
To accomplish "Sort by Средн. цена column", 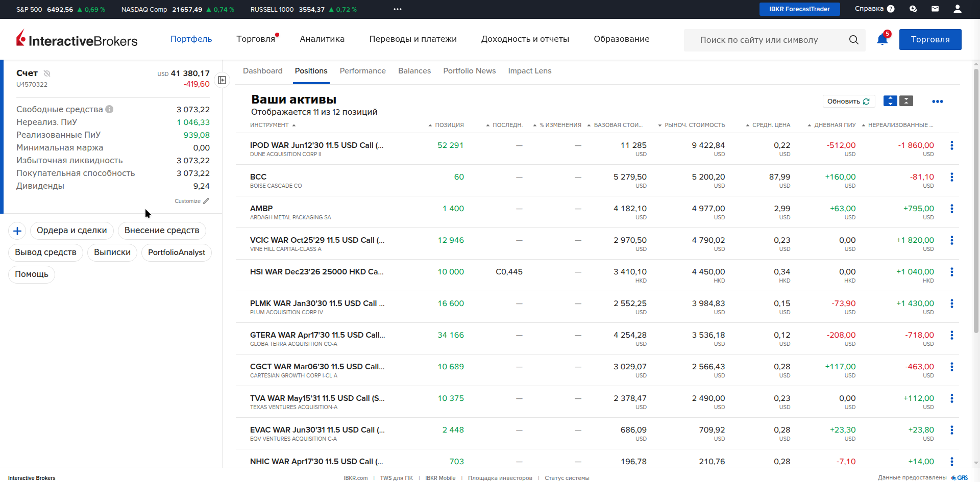I will (768, 125).
